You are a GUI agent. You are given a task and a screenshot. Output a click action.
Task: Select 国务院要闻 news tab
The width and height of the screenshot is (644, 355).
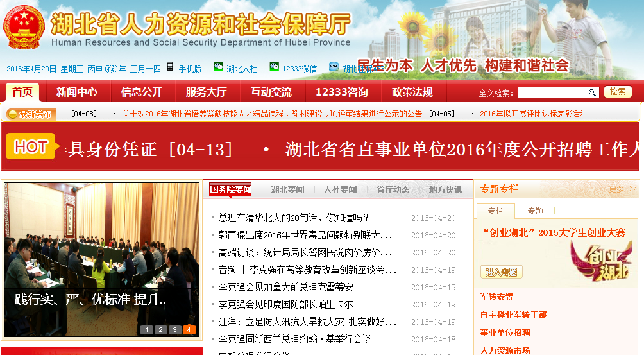pos(230,189)
